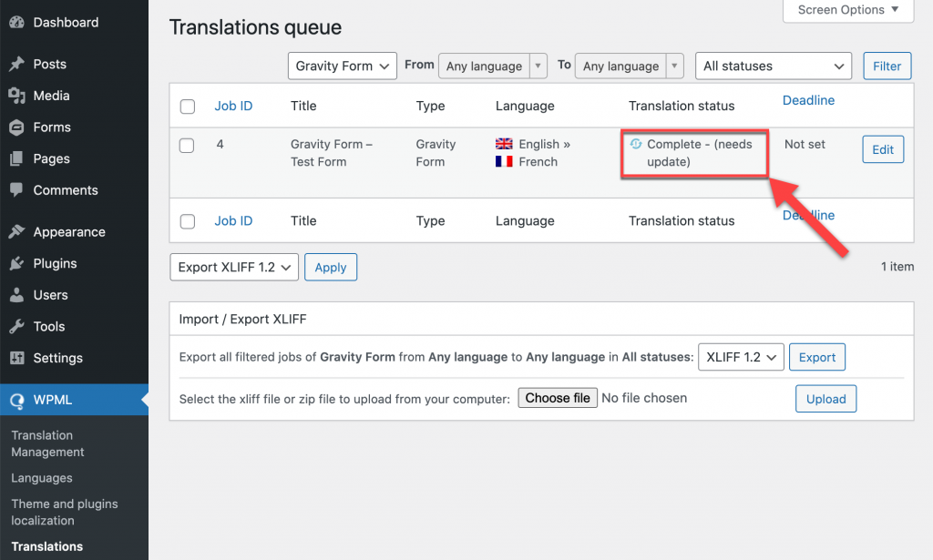
Task: Click the 'Translations queue' page heading
Action: click(x=255, y=27)
